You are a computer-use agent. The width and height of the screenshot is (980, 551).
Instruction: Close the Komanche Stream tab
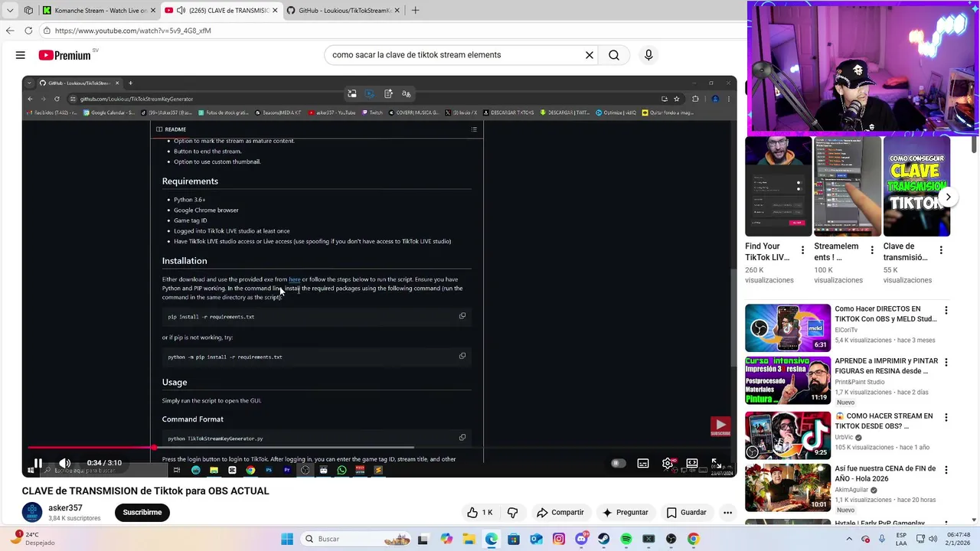152,11
